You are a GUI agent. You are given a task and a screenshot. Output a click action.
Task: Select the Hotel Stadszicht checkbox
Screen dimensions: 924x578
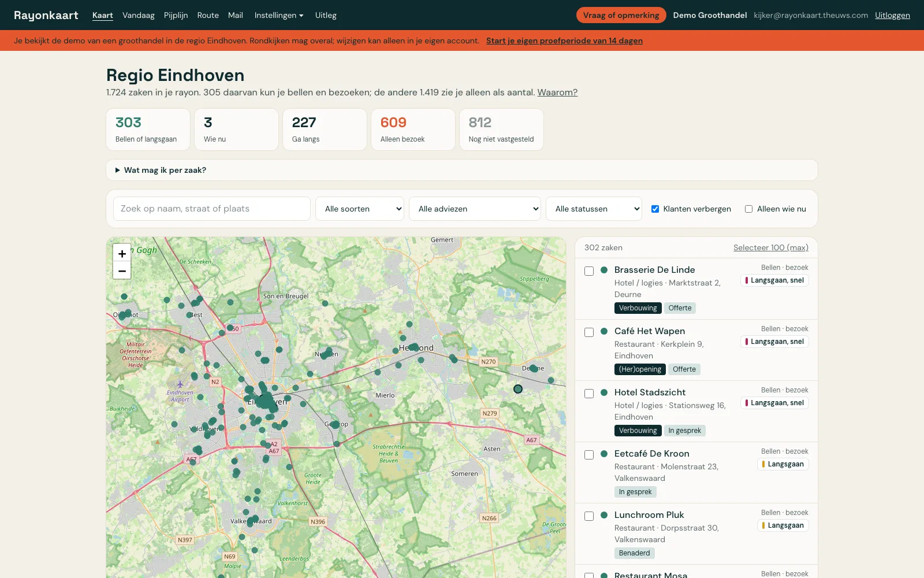589,394
